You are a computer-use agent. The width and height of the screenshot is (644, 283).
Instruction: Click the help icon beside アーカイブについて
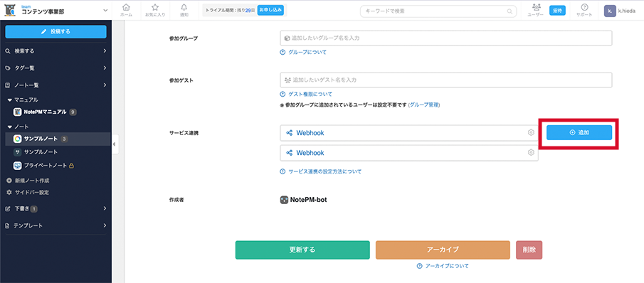(419, 266)
